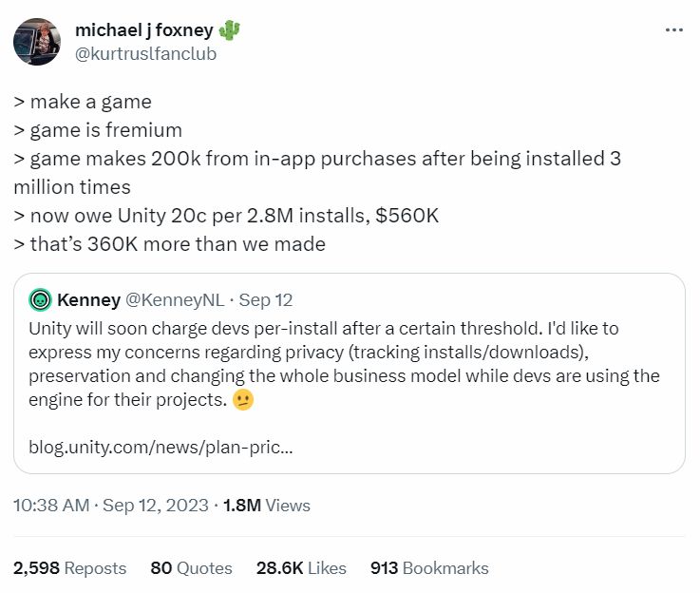
Task: Open the quoted tweet body text
Action: (344, 364)
